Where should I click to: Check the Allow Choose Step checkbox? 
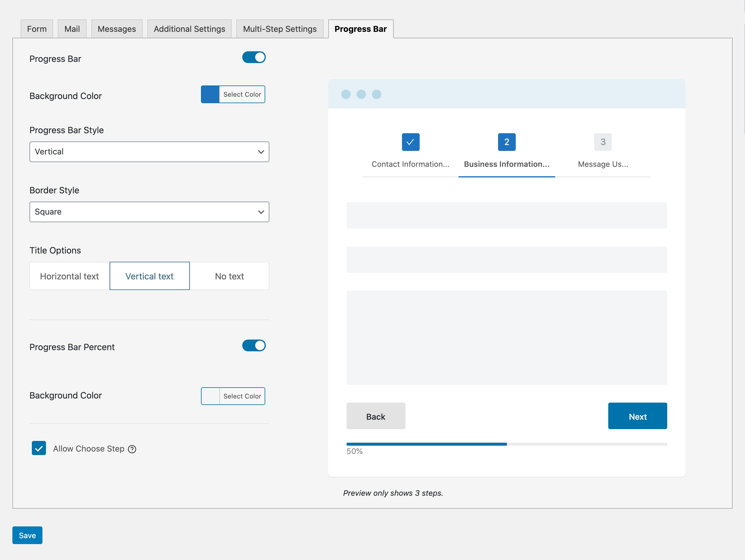tap(39, 448)
